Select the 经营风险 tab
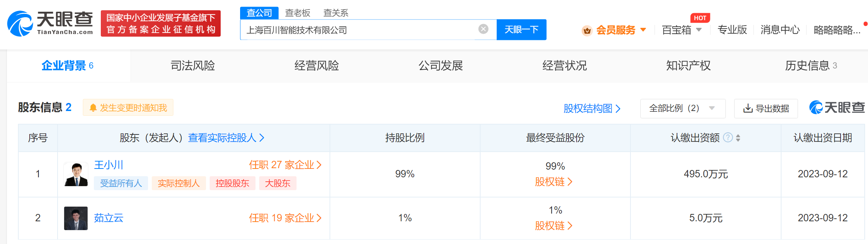868x244 pixels. coord(317,66)
